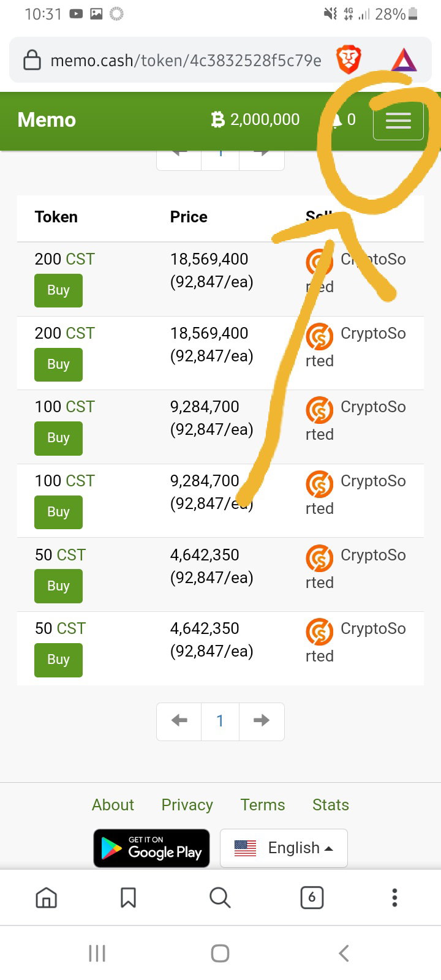Open the three-dot browser menu

394,897
